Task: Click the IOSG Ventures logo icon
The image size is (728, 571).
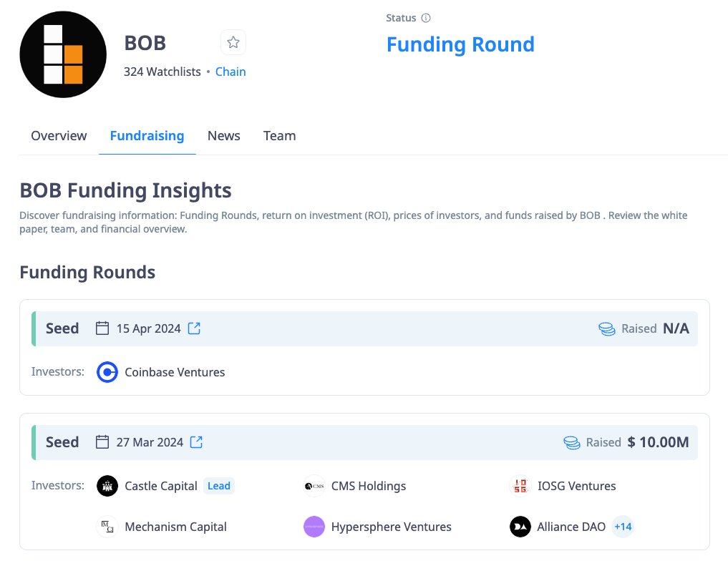Action: (520, 486)
